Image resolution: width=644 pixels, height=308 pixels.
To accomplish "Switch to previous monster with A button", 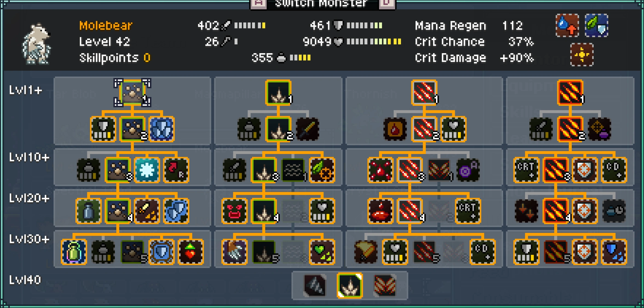I will point(258,3).
